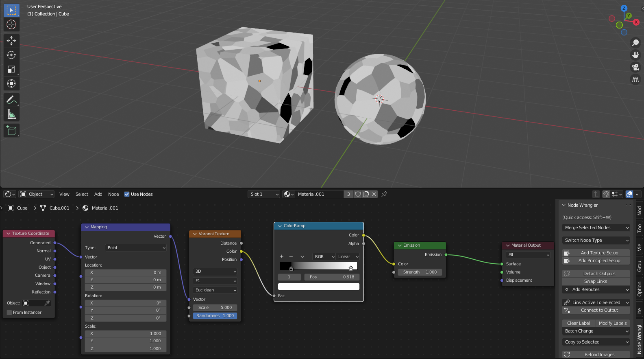
Task: Choose the Annotate pencil tool
Action: (x=11, y=100)
